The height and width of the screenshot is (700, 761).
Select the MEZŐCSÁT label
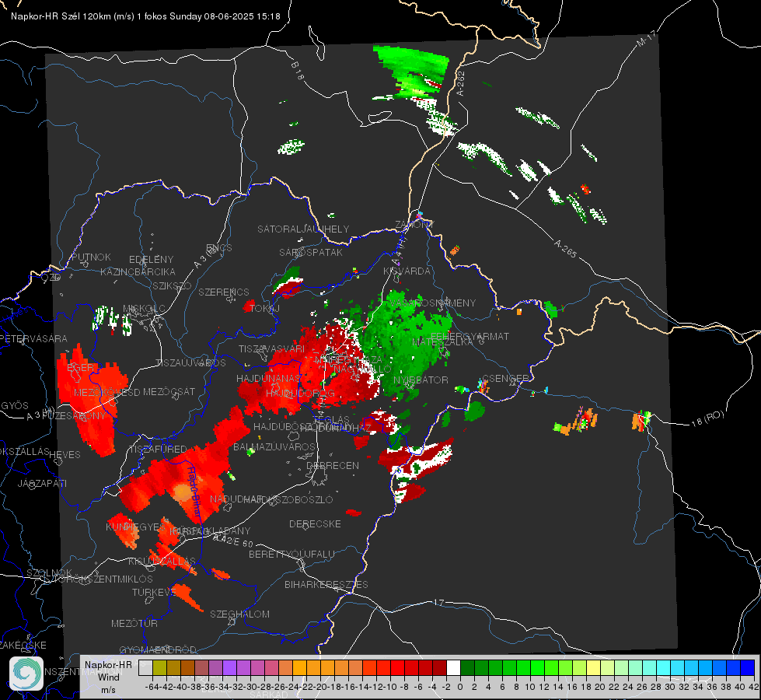169,391
